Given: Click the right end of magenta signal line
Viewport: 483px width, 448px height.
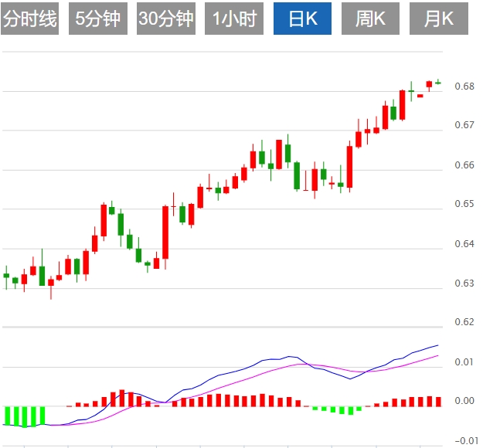Looking at the screenshot, I should click(437, 356).
